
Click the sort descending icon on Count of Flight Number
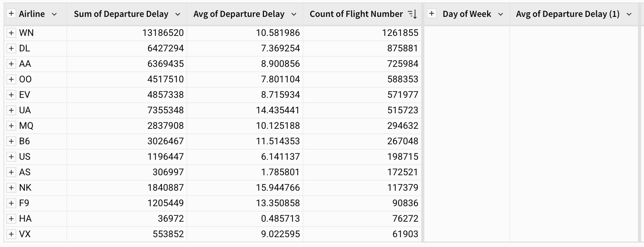pyautogui.click(x=412, y=14)
